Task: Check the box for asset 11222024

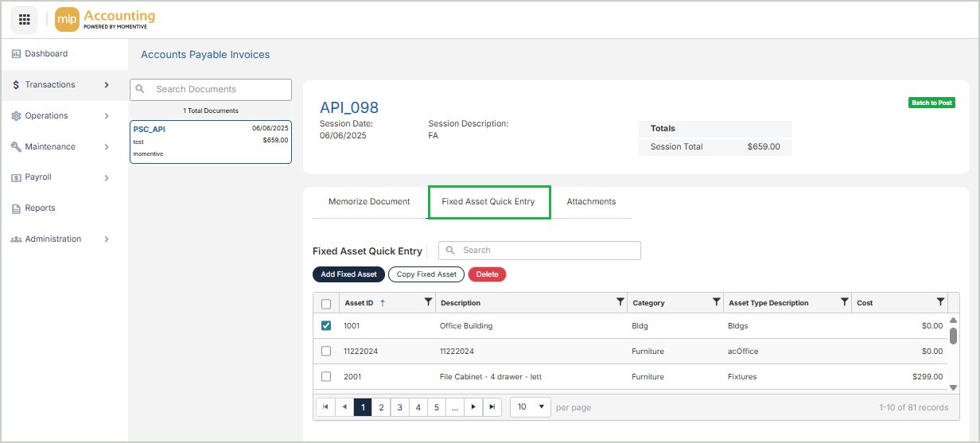Action: [326, 351]
